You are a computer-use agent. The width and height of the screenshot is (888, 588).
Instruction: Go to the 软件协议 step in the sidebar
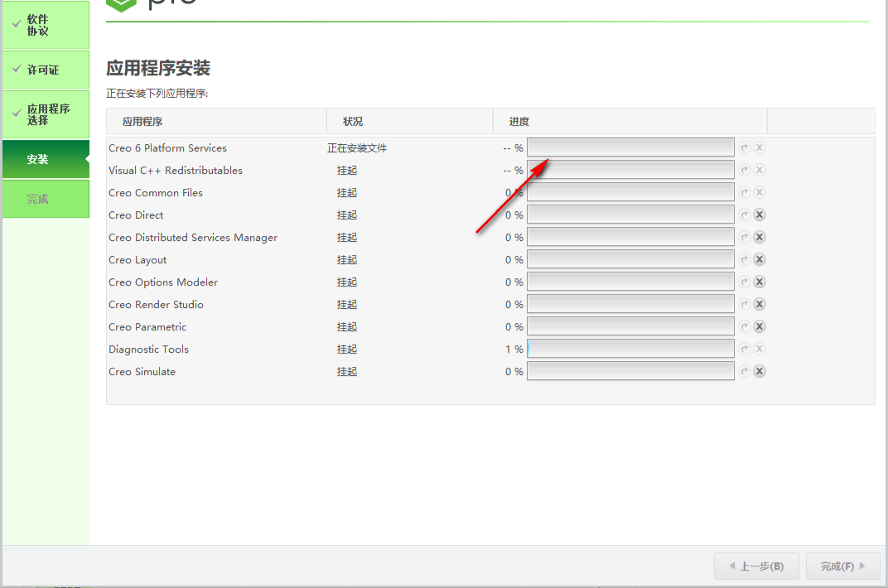point(46,25)
